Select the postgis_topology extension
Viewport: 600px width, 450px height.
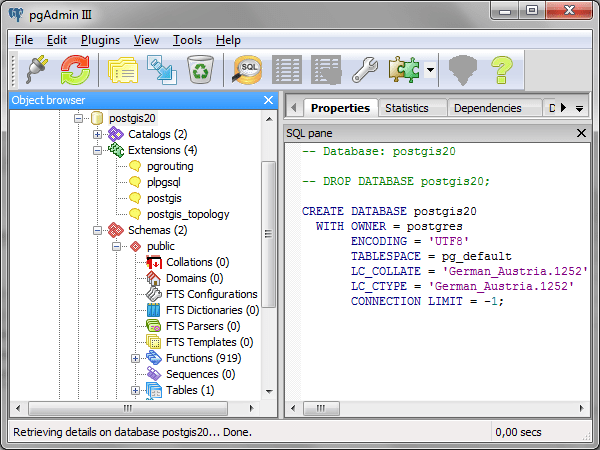pyautogui.click(x=188, y=214)
